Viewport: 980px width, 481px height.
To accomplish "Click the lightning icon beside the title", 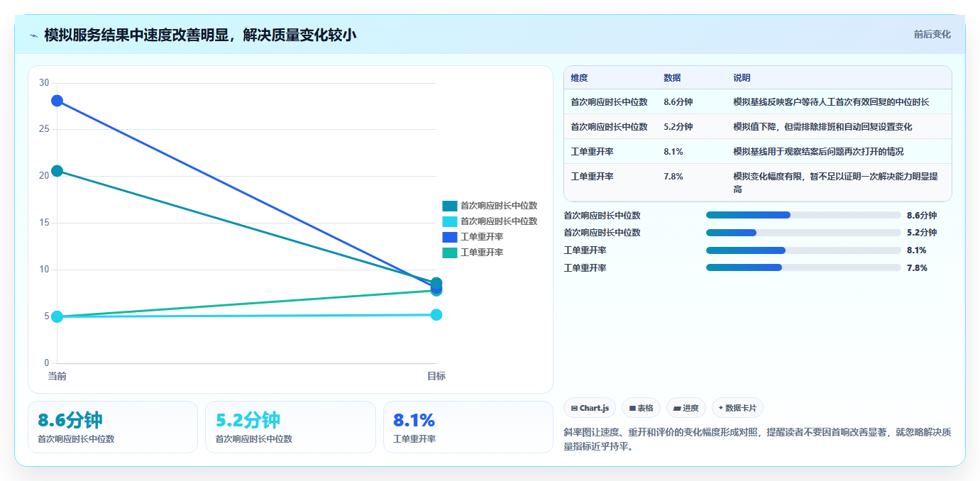I will click(x=33, y=35).
